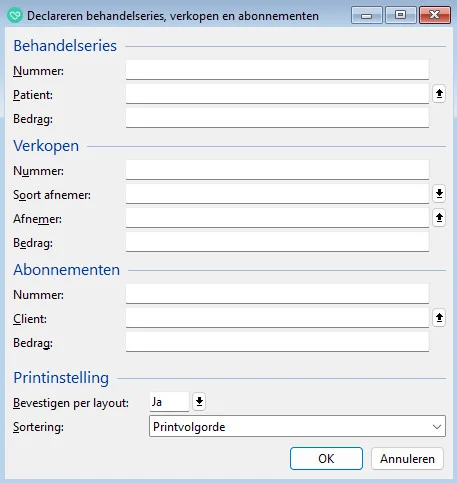Click into the Client input field
457x483 pixels.
(277, 318)
